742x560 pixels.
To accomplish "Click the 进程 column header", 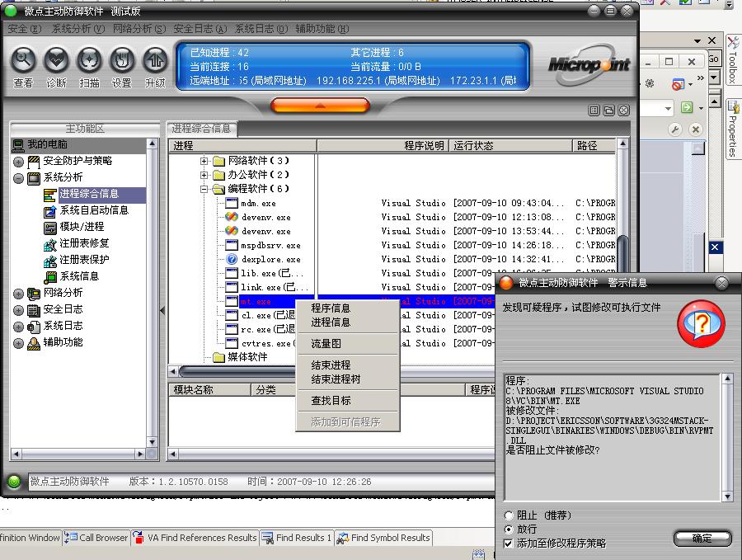I will [242, 146].
